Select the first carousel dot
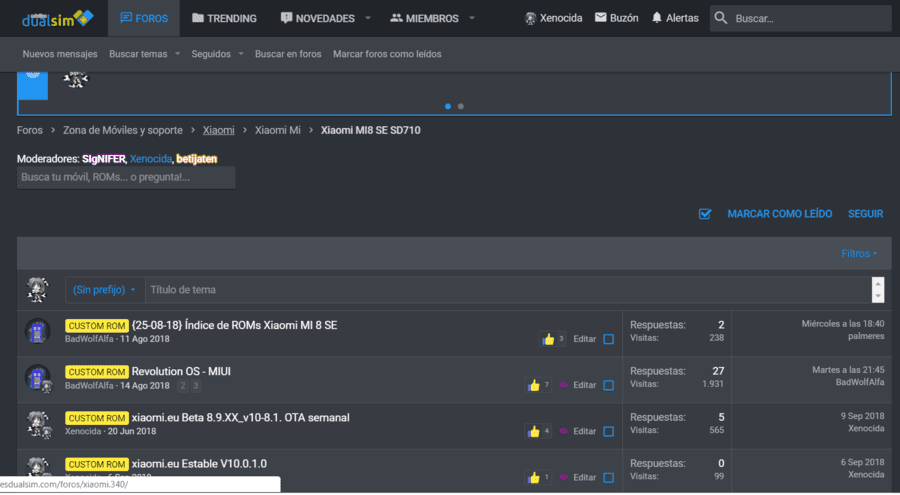 (448, 106)
